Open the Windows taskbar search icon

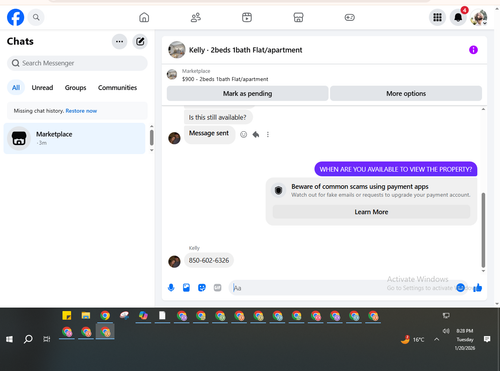coord(28,339)
